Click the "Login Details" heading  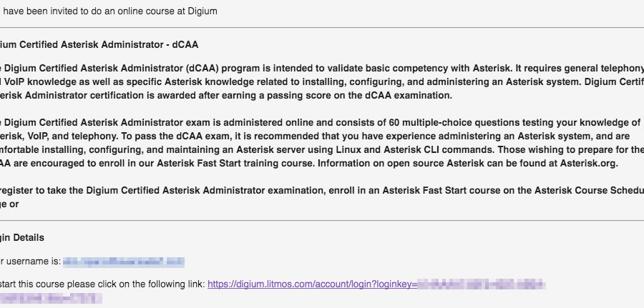(x=21, y=238)
